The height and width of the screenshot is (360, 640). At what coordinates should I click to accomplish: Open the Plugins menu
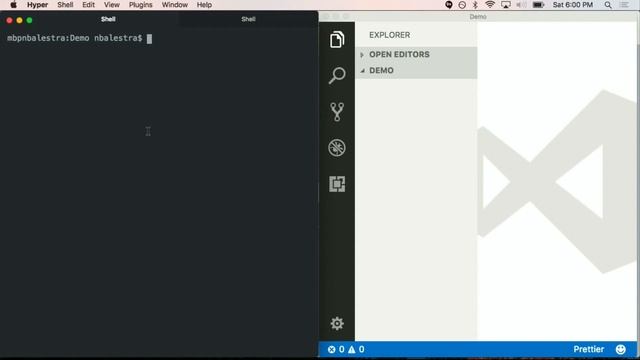(140, 5)
